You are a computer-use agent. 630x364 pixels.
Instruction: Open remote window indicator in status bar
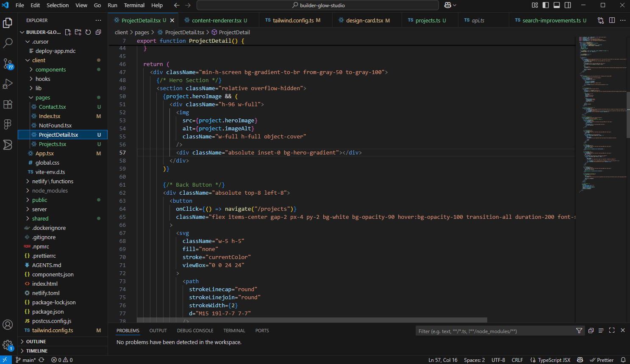6,360
